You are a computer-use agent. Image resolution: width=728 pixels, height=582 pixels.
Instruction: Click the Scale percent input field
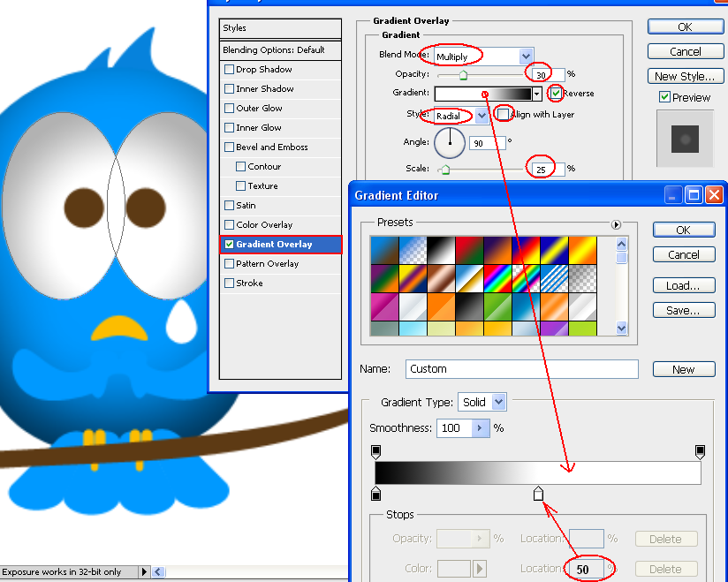(549, 170)
